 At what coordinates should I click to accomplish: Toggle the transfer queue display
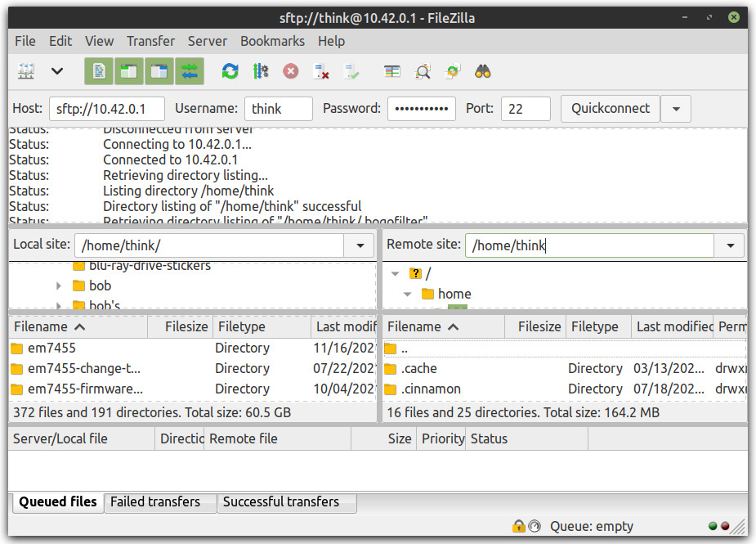tap(189, 71)
